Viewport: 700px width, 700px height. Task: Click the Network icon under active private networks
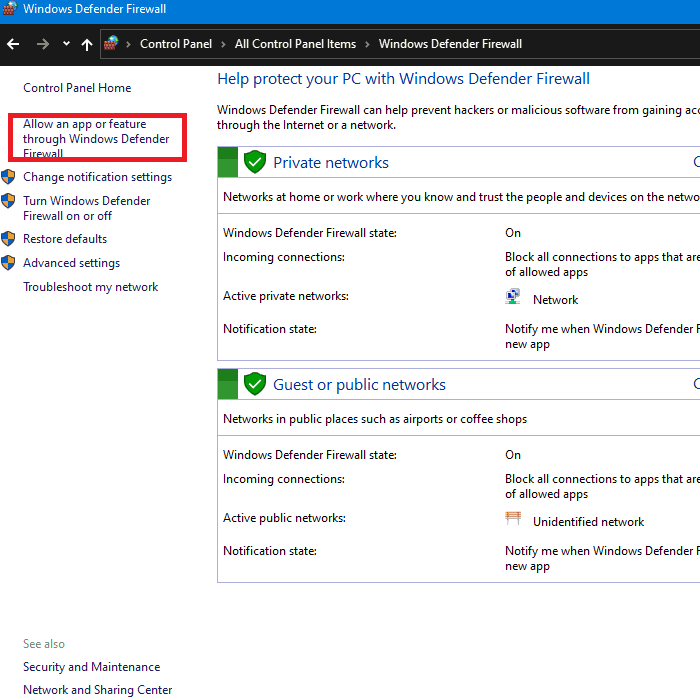pos(513,296)
